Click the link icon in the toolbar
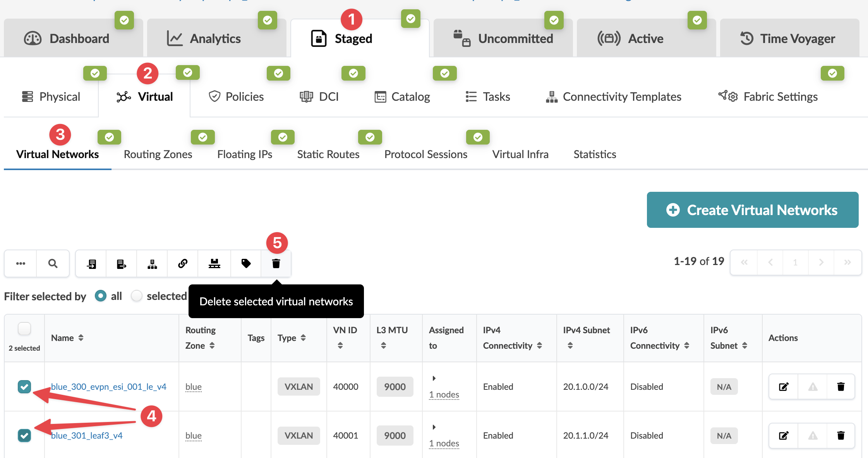Screen dimensions: 868x458 (182, 263)
